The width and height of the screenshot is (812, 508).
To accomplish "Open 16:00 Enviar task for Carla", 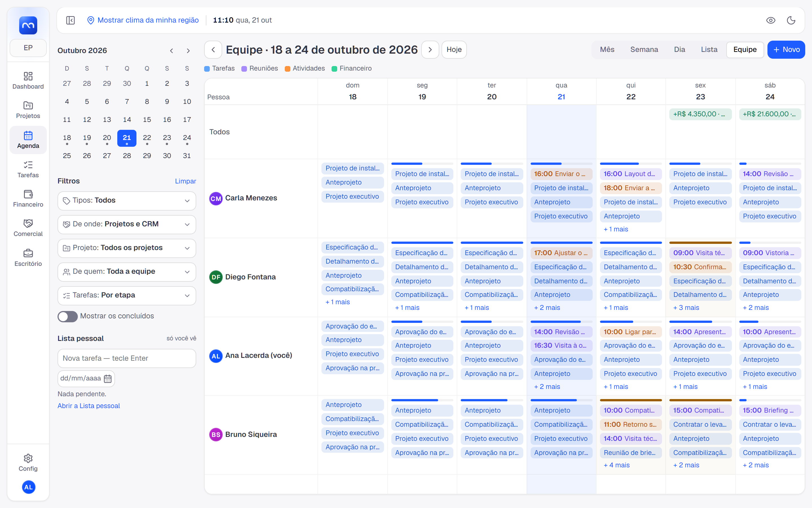I will [561, 174].
